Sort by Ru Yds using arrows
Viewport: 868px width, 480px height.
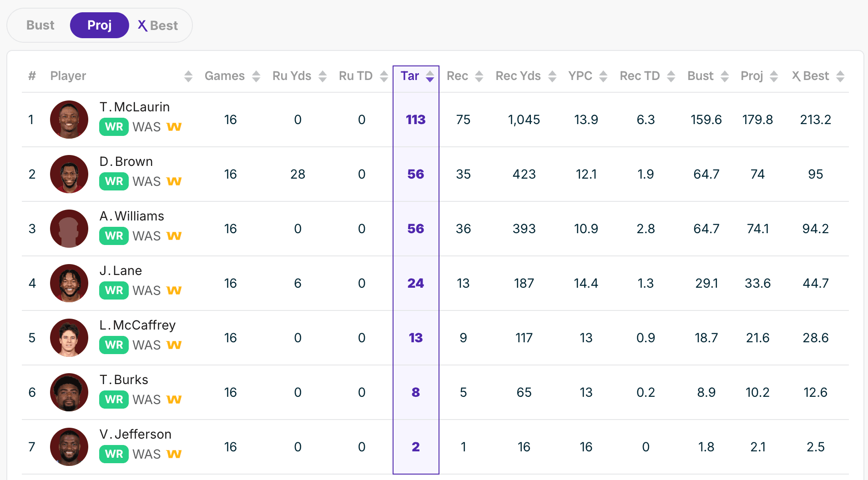pos(323,76)
